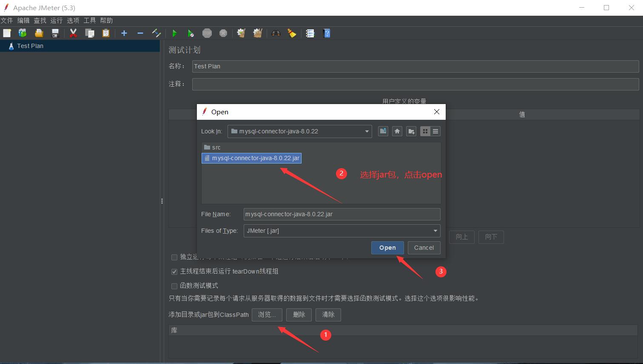Click the Clear results icon
The image size is (643, 364).
click(241, 33)
